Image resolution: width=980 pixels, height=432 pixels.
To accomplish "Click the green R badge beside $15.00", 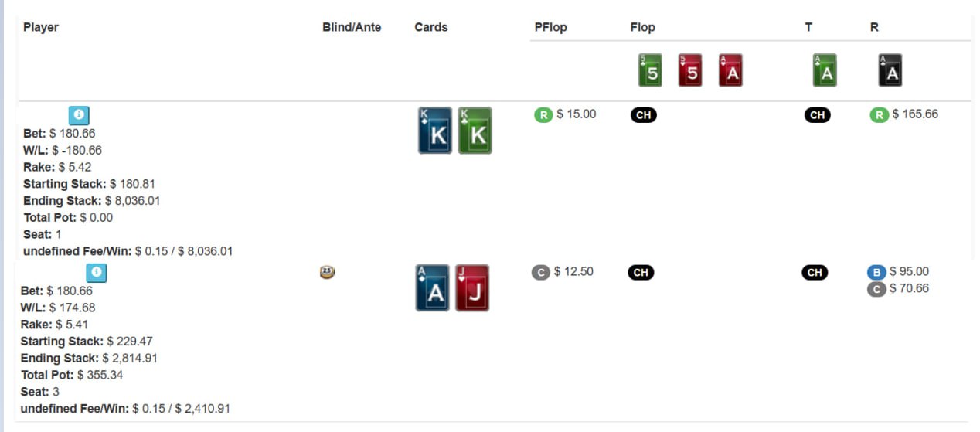I will (x=543, y=115).
